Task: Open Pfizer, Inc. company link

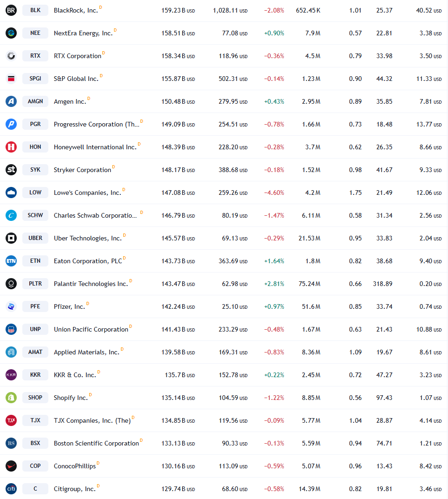Action: pos(69,307)
